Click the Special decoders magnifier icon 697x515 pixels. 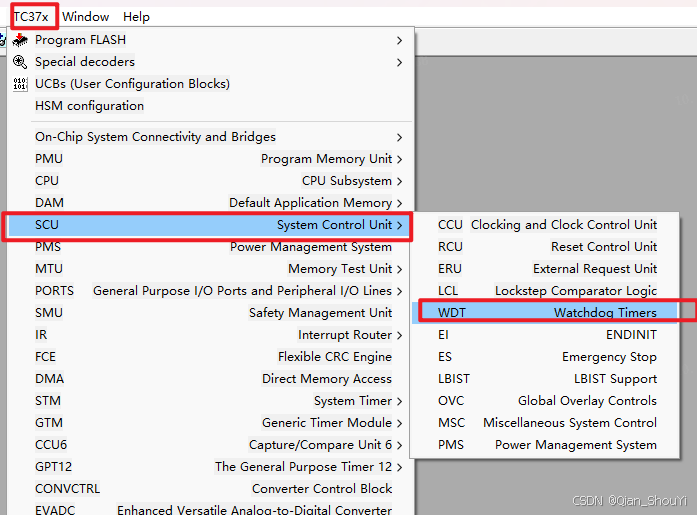20,62
